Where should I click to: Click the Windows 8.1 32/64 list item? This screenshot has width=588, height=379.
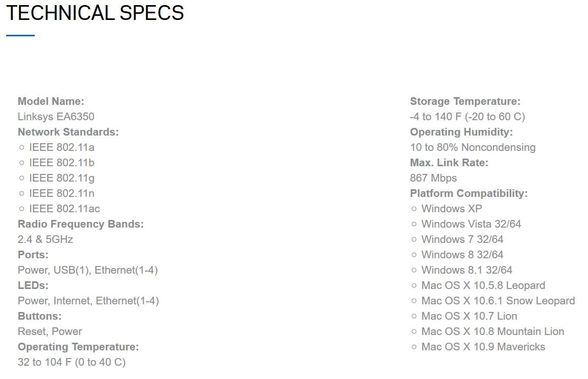[x=466, y=270]
